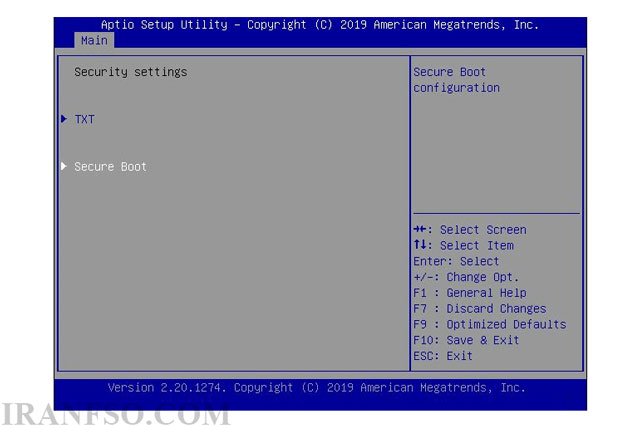Click the left-right arrows Select Screen icon

pyautogui.click(x=420, y=229)
